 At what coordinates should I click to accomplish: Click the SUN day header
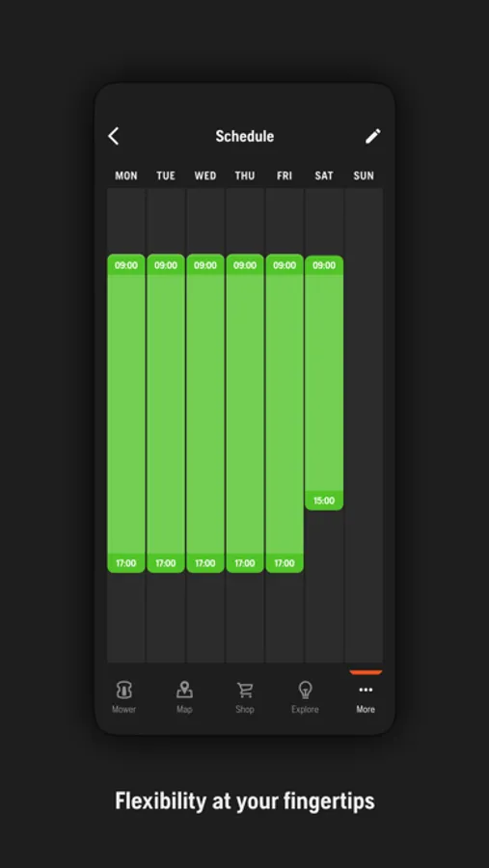pos(364,176)
